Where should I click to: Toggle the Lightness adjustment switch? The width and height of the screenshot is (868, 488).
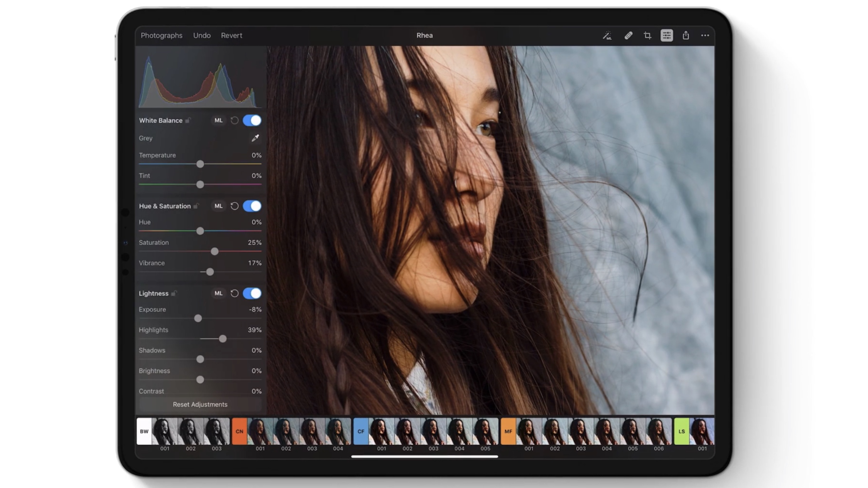pyautogui.click(x=252, y=293)
